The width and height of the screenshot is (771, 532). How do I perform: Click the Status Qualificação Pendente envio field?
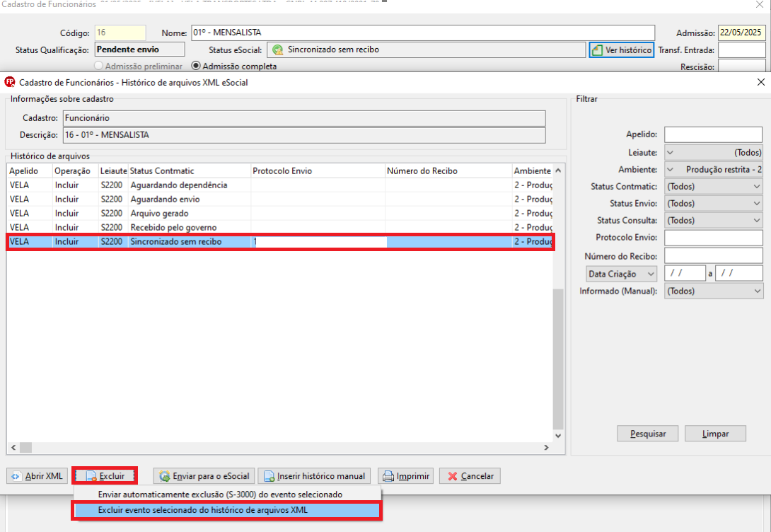point(139,50)
